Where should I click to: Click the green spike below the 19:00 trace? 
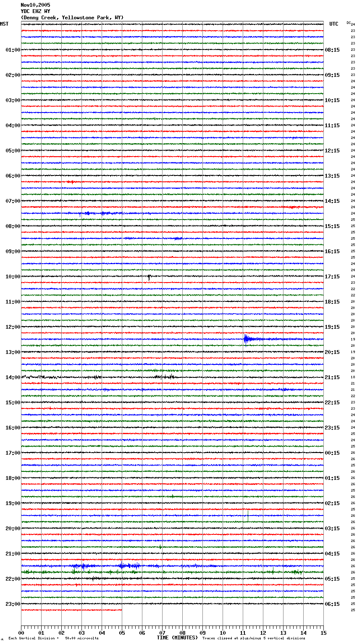248,516
